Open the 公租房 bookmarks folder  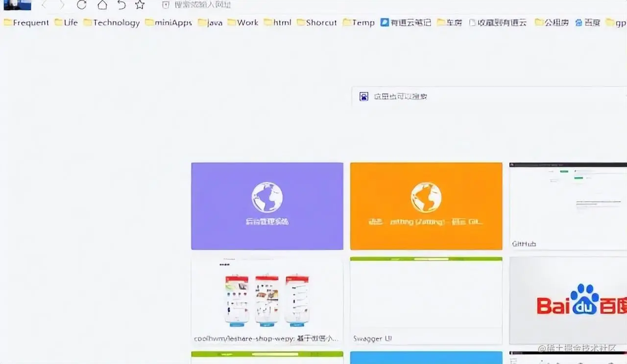552,23
